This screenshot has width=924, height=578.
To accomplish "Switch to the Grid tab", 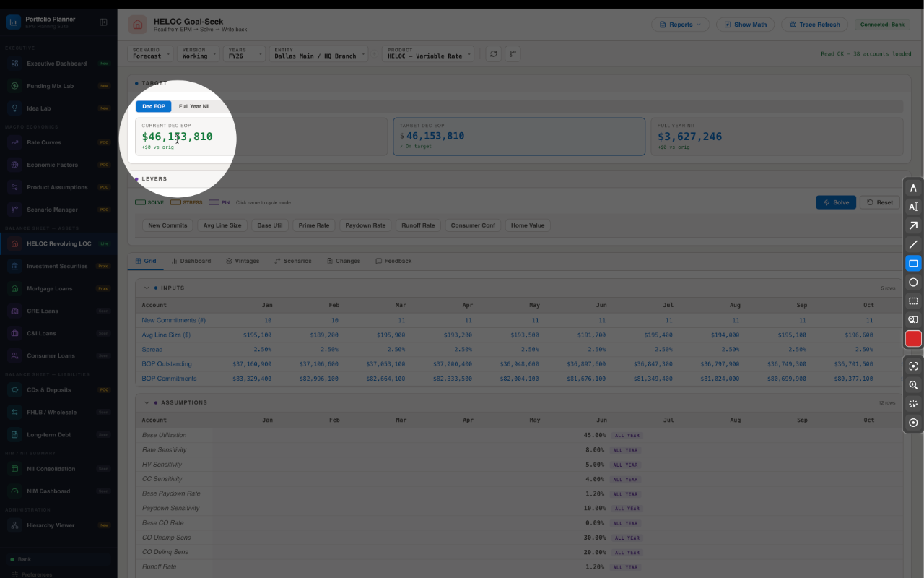I will click(x=146, y=261).
